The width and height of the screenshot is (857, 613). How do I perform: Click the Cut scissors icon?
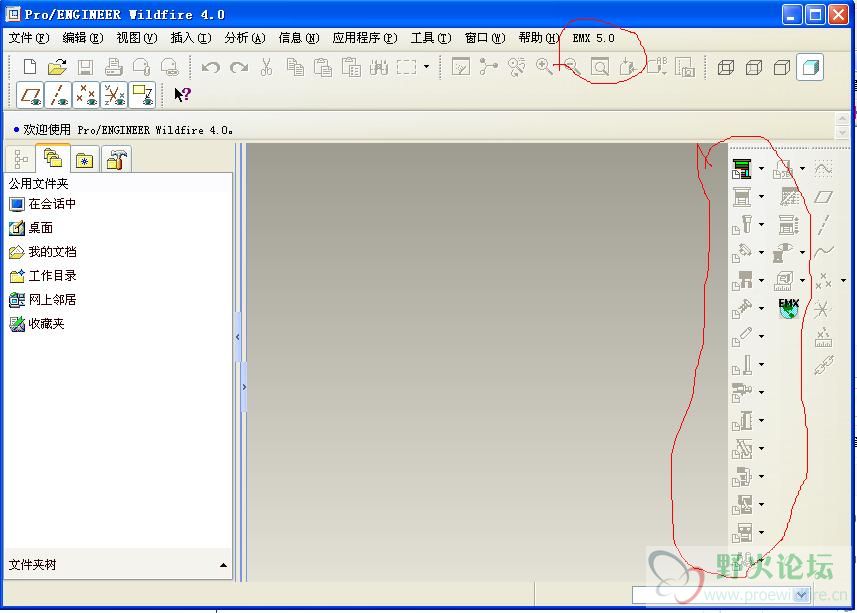click(x=267, y=67)
